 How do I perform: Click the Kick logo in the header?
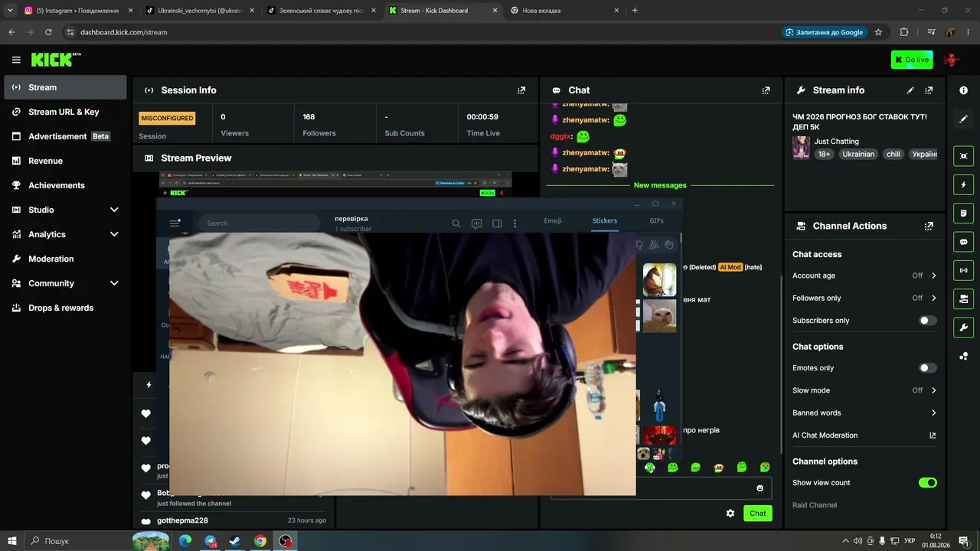[x=56, y=60]
